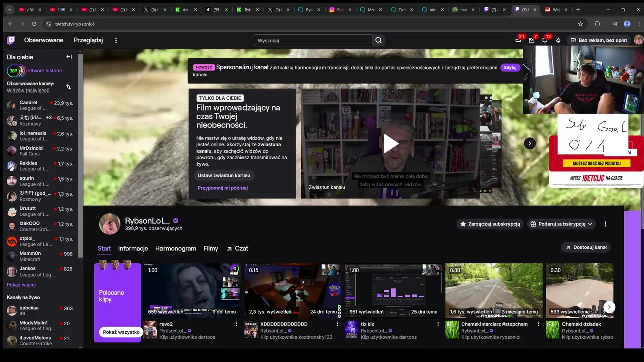The image size is (644, 362).
Task: Reload the page
Action: tap(34, 24)
